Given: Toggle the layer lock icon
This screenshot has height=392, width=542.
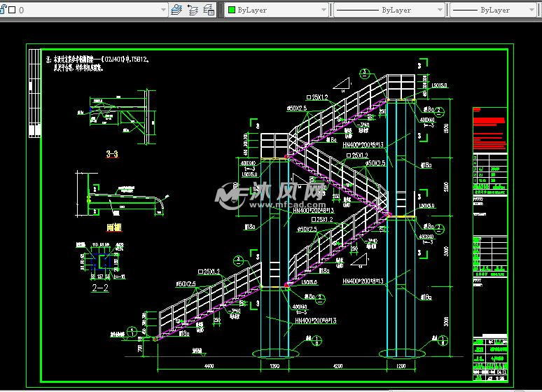Looking at the screenshot, I should click(3, 10).
